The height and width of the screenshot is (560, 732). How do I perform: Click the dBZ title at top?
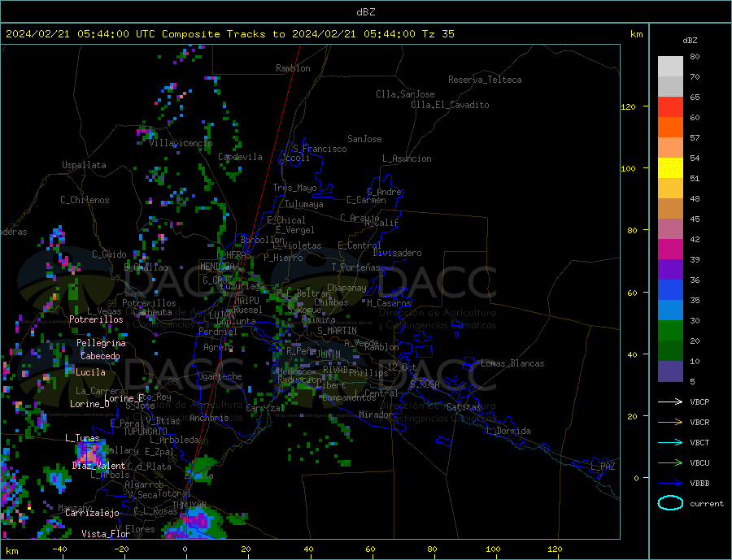click(x=365, y=12)
